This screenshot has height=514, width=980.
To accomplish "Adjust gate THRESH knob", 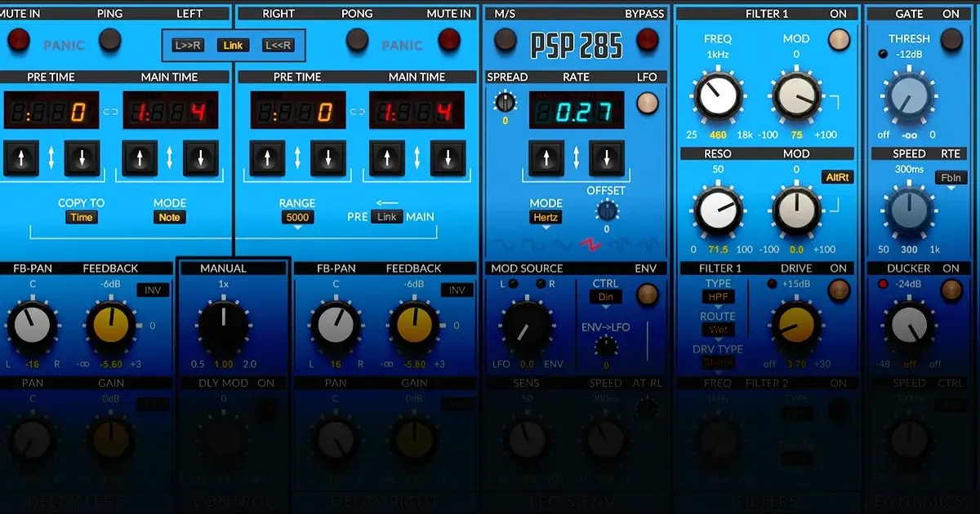I will point(909,95).
